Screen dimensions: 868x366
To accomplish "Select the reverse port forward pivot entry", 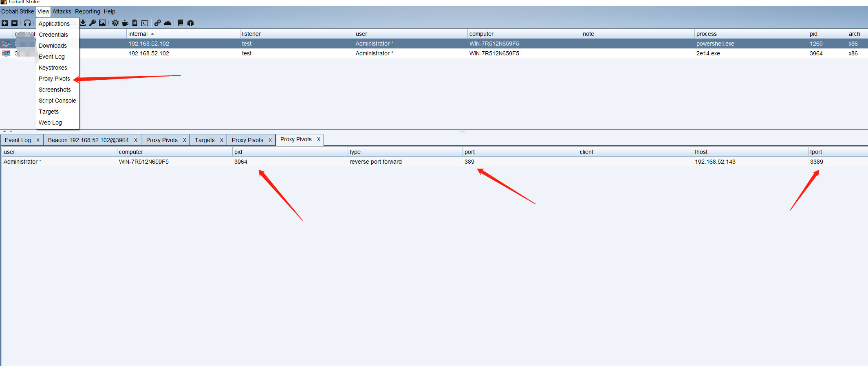I will point(435,162).
